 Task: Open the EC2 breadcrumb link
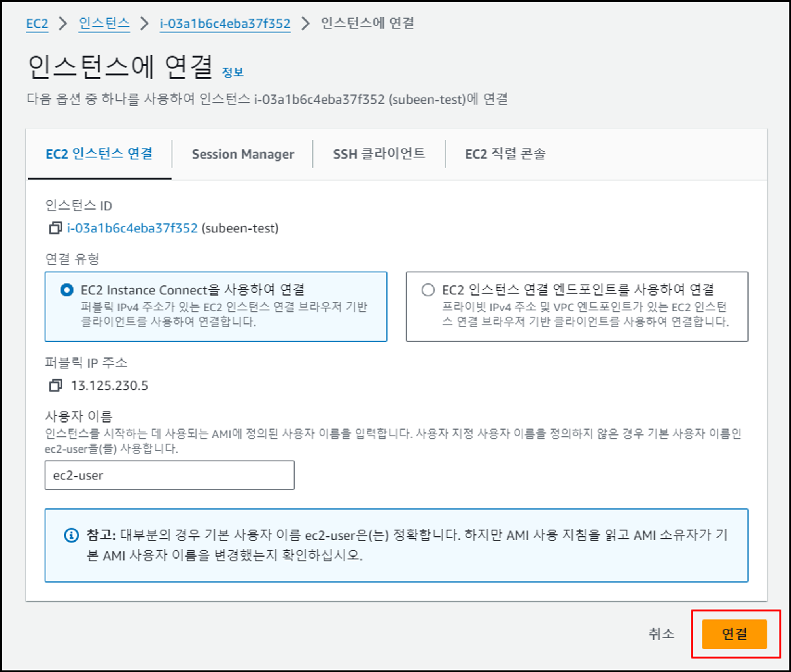[x=37, y=24]
